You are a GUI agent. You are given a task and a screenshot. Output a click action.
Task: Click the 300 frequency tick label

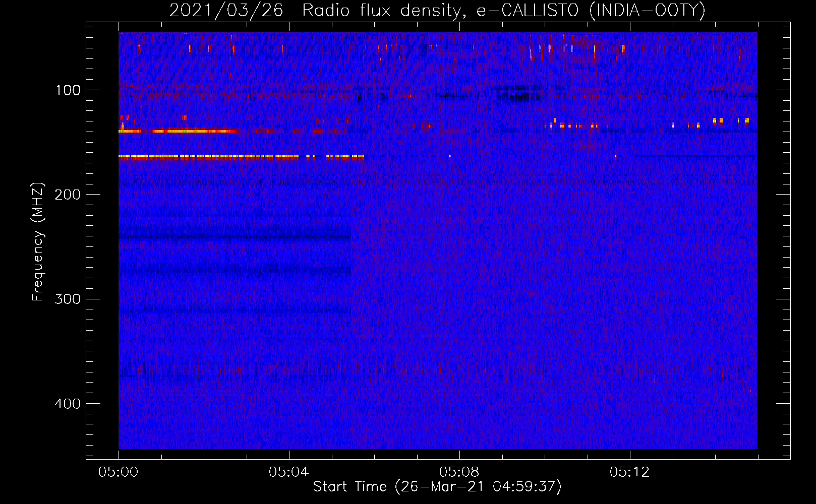coord(68,299)
